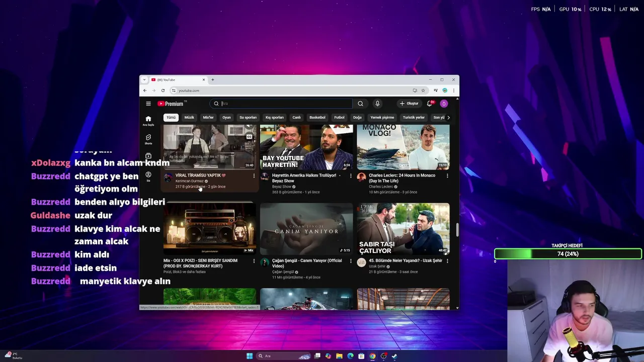
Task: Open Task View on the taskbar
Action: (317, 356)
